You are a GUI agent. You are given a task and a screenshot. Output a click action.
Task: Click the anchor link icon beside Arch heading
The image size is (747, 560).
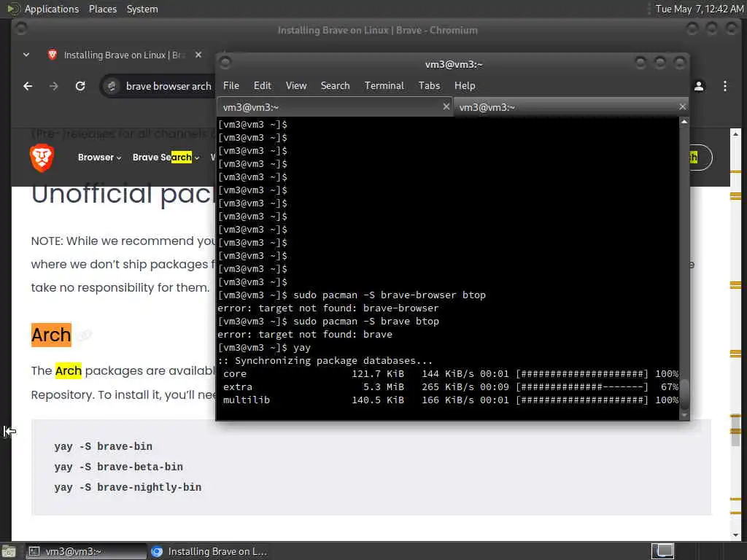click(85, 335)
